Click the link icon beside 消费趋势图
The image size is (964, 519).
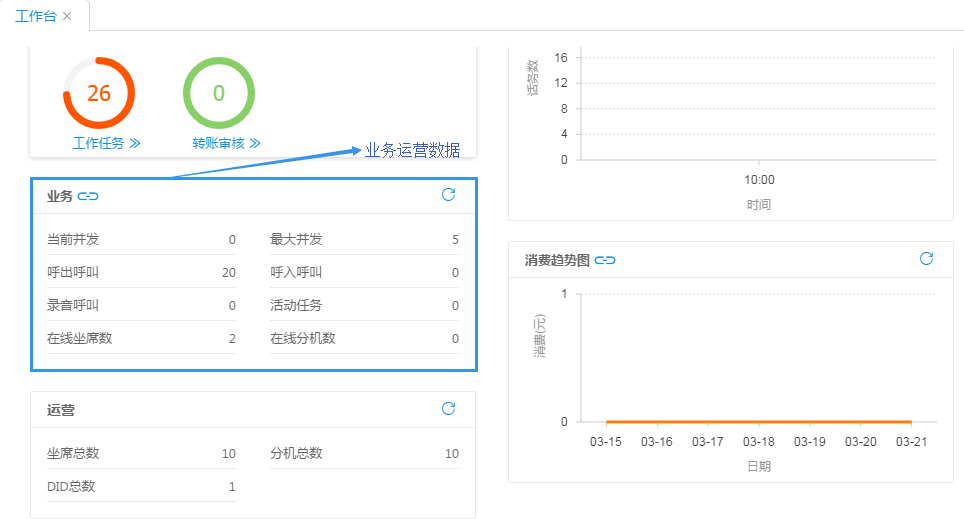click(x=604, y=260)
